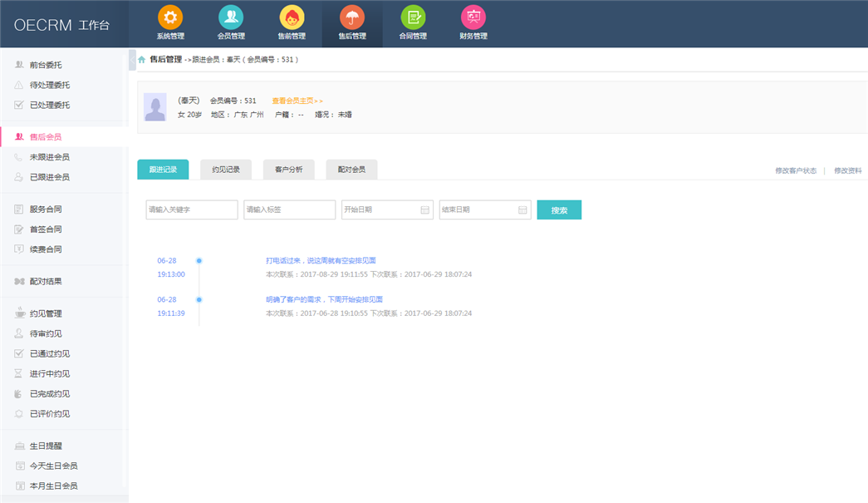
Task: Open the 财务管理 module icon
Action: [x=473, y=18]
